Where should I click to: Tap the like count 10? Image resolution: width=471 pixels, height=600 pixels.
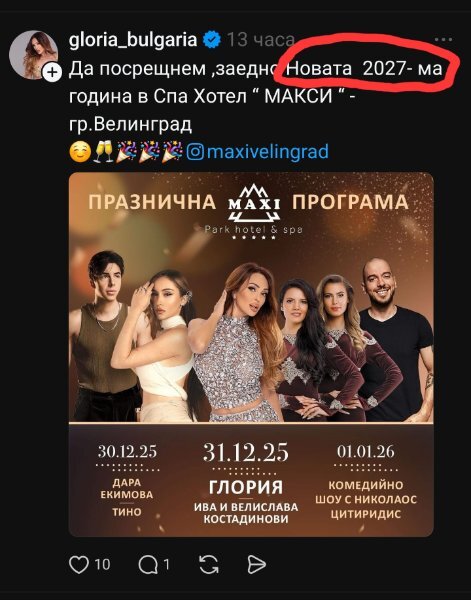point(102,565)
